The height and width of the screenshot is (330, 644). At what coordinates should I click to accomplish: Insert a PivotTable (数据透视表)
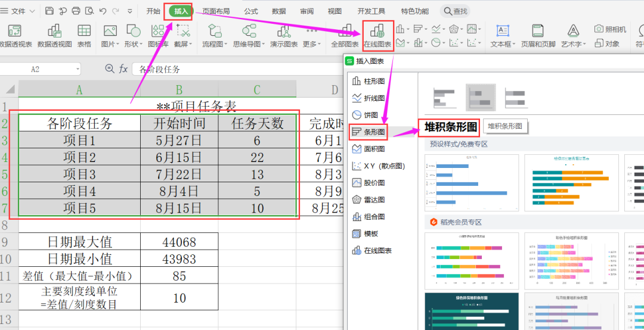pyautogui.click(x=15, y=36)
